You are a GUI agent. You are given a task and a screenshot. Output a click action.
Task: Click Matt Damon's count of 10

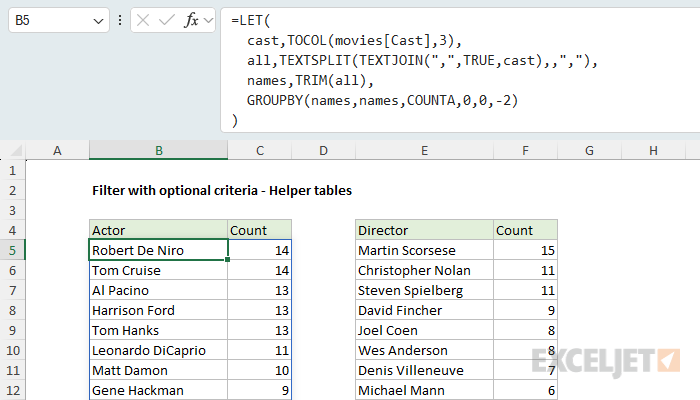coord(260,370)
